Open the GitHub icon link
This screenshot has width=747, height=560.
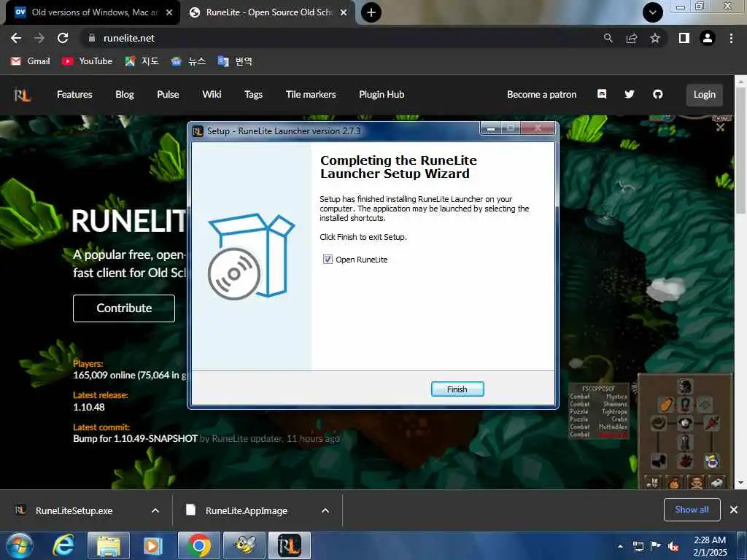click(x=657, y=94)
